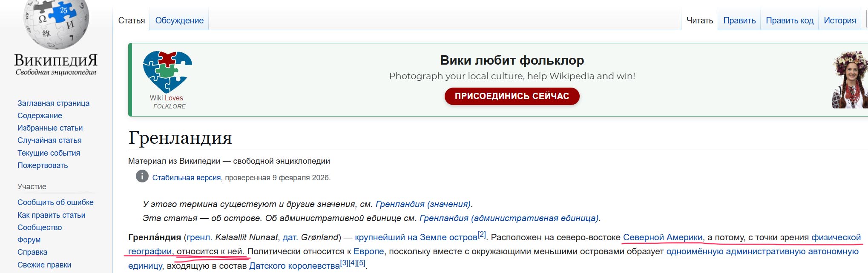Screen dimensions: 868x273
Task: Click the stable version info icon
Action: click(142, 176)
